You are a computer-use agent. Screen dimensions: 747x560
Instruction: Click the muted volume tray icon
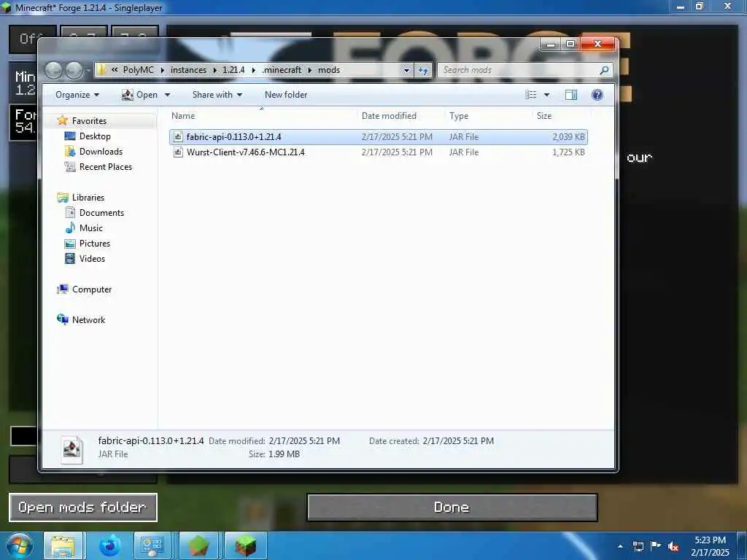click(x=673, y=546)
